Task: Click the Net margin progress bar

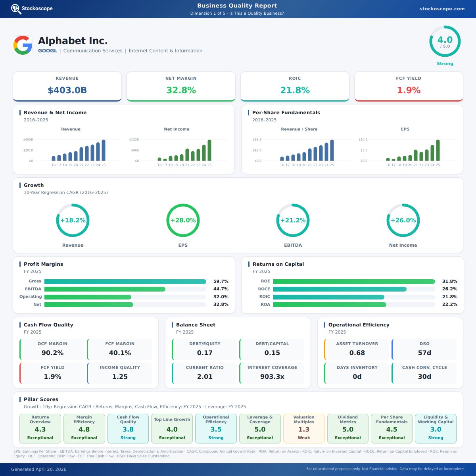Action: [125, 305]
